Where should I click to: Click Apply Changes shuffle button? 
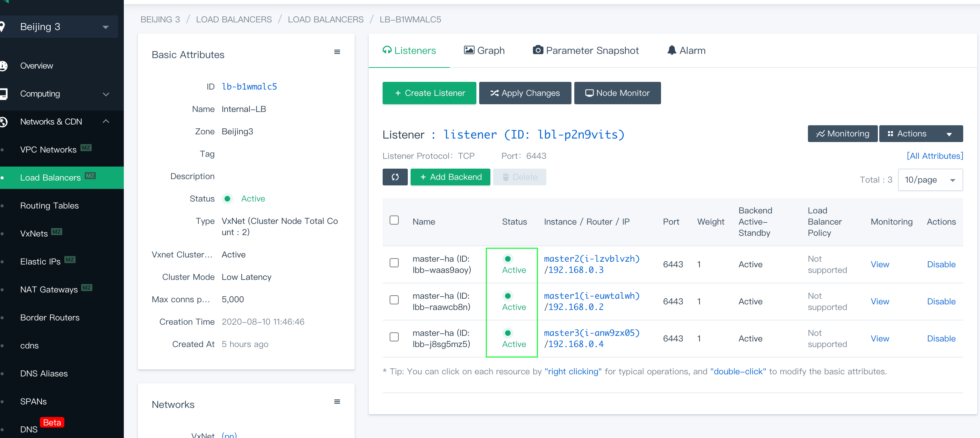point(525,93)
